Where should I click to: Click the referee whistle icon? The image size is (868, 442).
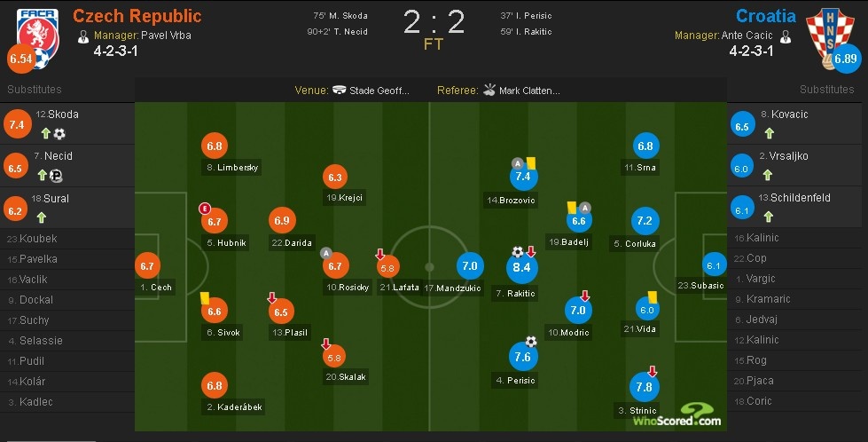[489, 91]
